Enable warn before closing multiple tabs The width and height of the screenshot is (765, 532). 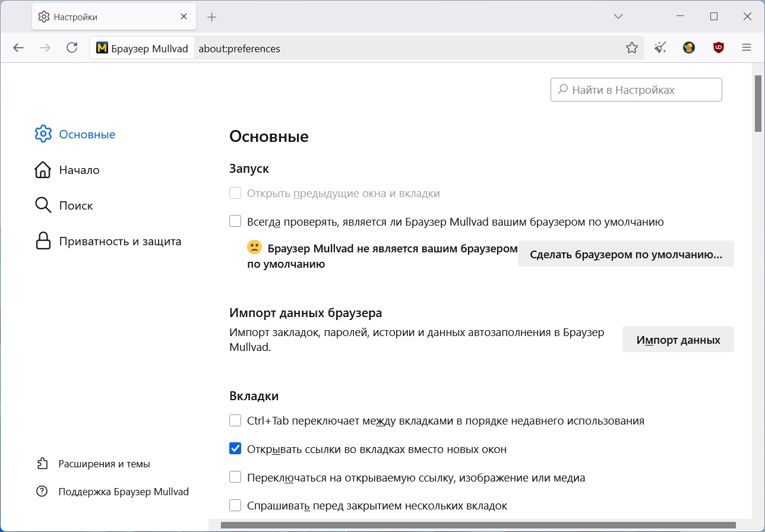tap(235, 506)
